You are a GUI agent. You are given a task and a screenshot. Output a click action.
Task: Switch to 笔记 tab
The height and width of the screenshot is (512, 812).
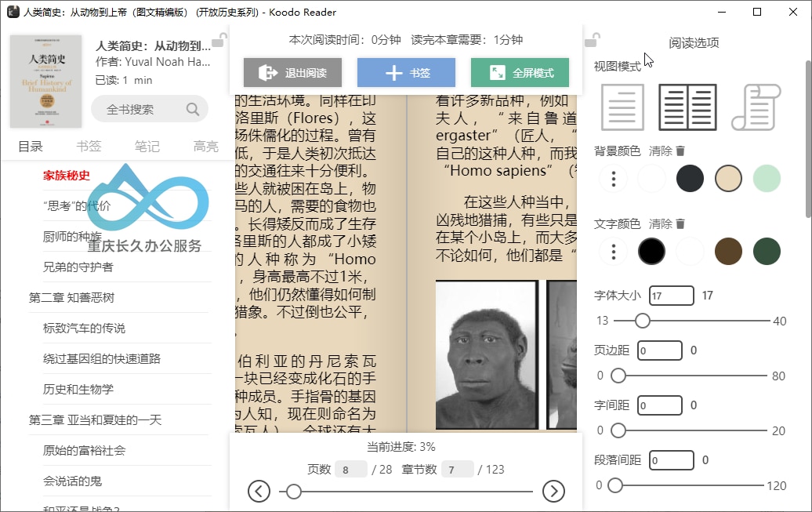pos(147,147)
